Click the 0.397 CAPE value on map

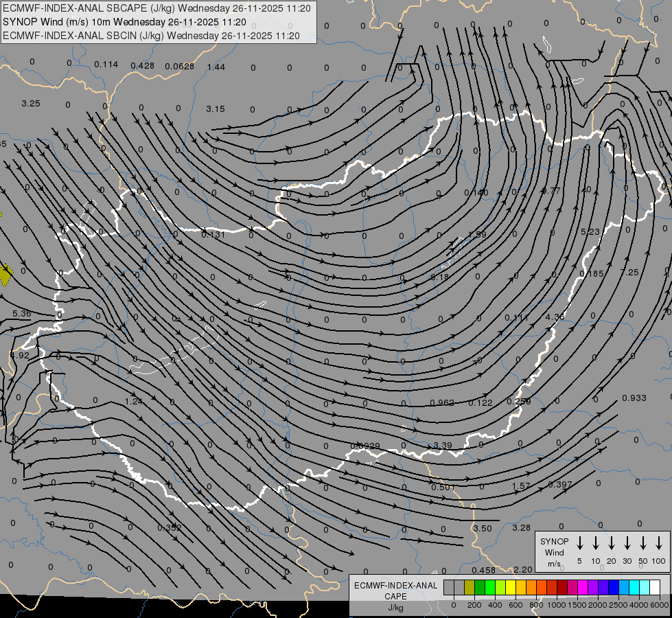tap(560, 485)
